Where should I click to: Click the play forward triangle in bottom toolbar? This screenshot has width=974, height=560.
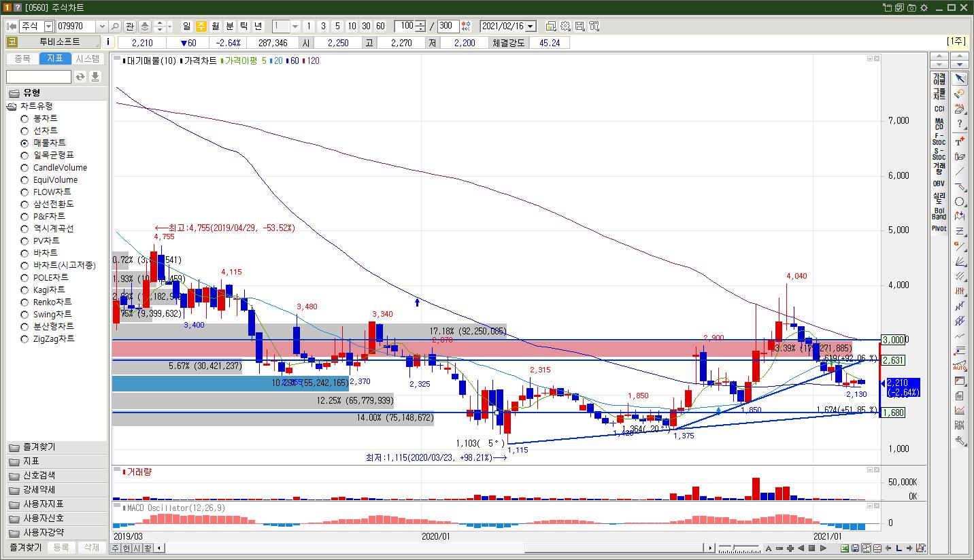click(x=823, y=548)
